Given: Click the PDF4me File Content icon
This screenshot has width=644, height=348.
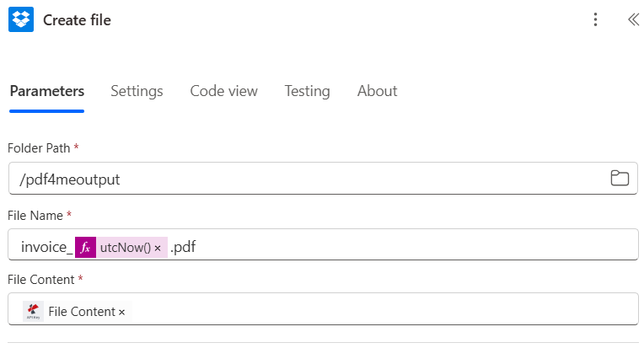Looking at the screenshot, I should pyautogui.click(x=33, y=311).
